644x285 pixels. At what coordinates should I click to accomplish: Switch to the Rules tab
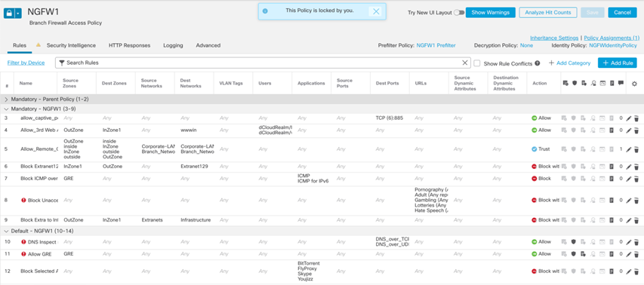(20, 45)
